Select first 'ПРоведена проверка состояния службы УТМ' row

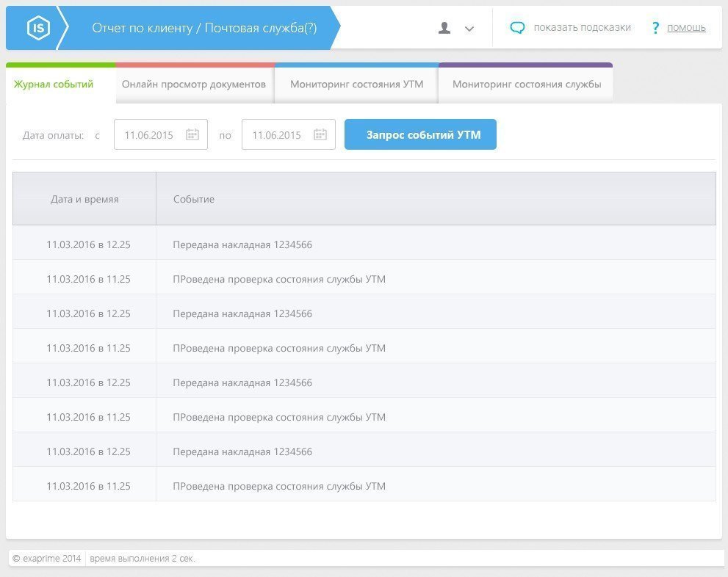coord(364,277)
